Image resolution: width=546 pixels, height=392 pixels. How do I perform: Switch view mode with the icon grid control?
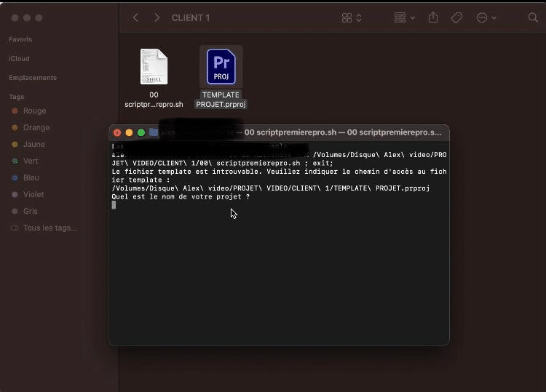click(352, 17)
